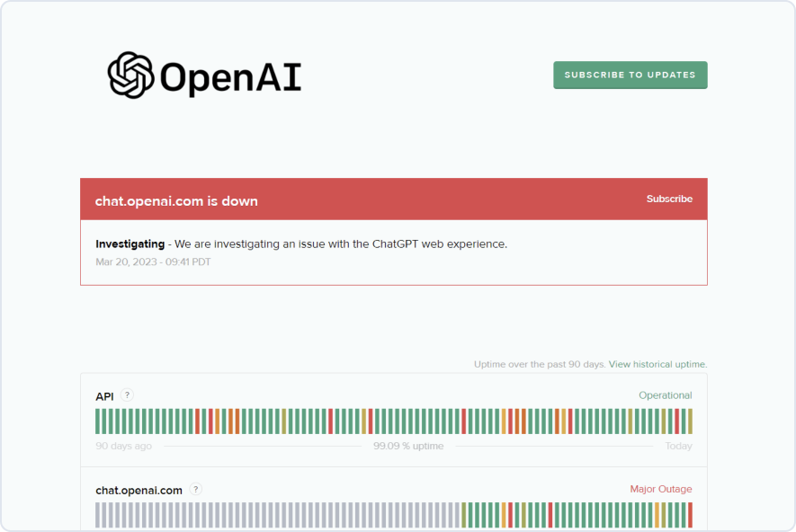
Task: Click the bold Investigating status text
Action: (x=130, y=244)
